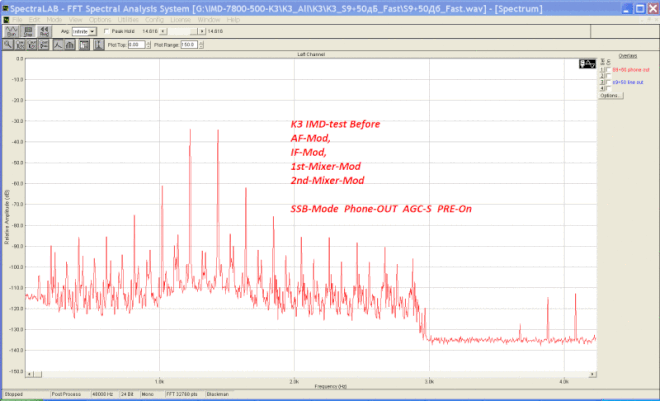
Task: Switch to line graph plot style
Action: pyautogui.click(x=58, y=45)
